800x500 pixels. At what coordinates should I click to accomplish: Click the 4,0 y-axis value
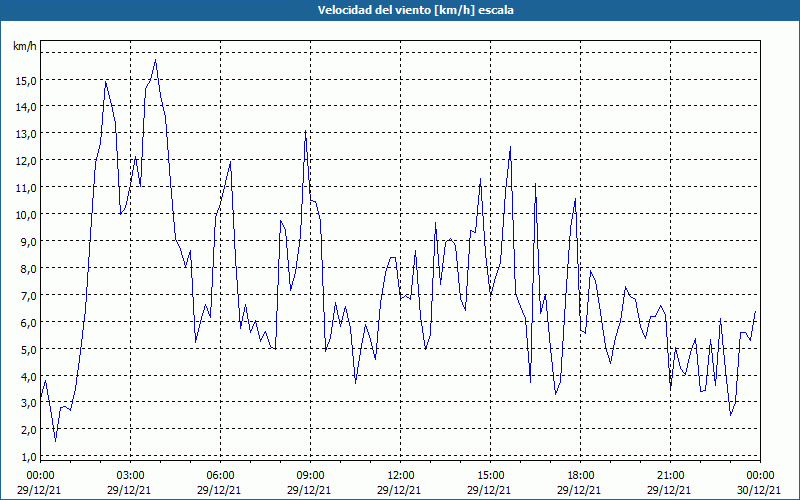(x=28, y=377)
